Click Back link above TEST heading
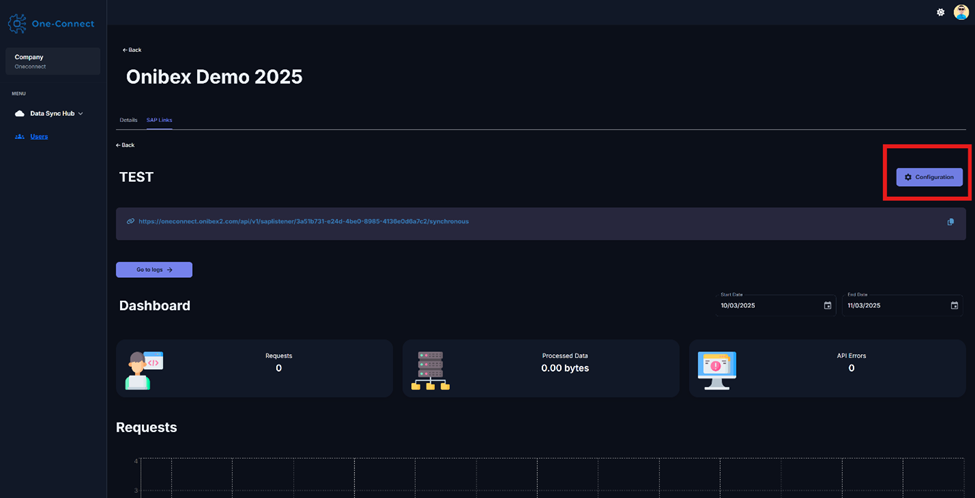The image size is (975, 498). 125,145
